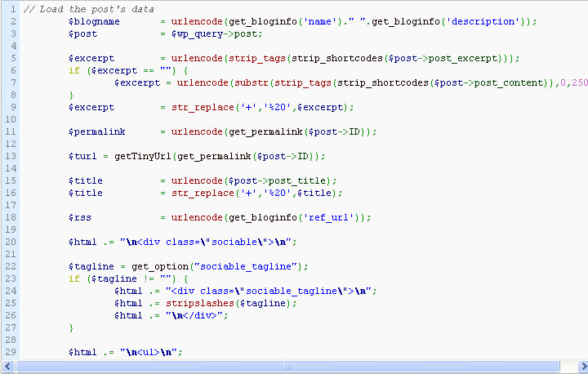
Task: Click 'substr' on line 7
Action: coord(252,83)
